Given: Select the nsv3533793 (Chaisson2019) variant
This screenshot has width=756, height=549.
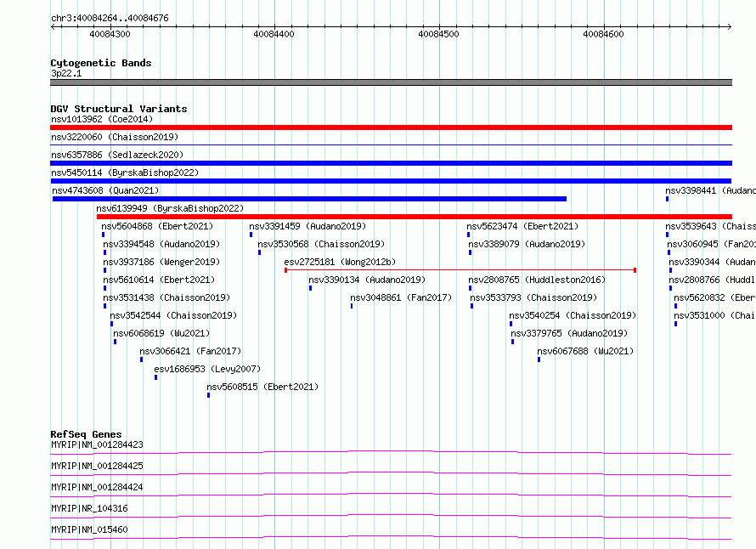Looking at the screenshot, I should [x=533, y=297].
